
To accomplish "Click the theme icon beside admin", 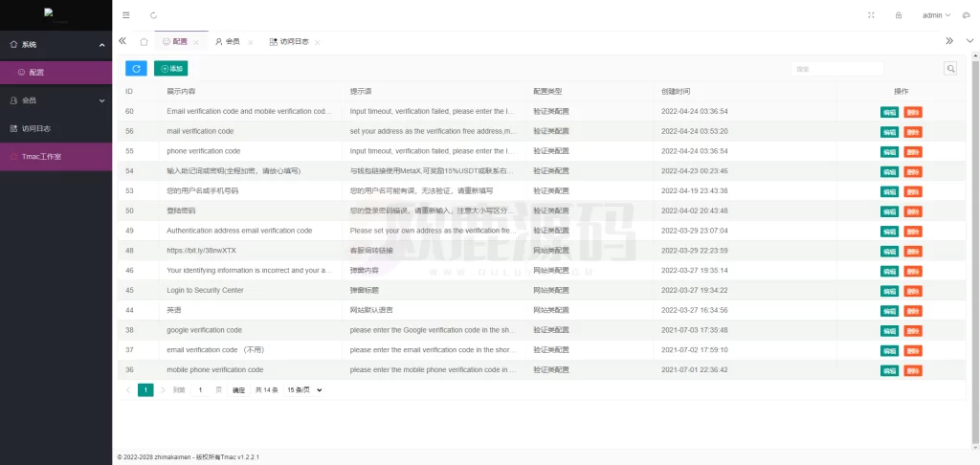I will (x=967, y=15).
